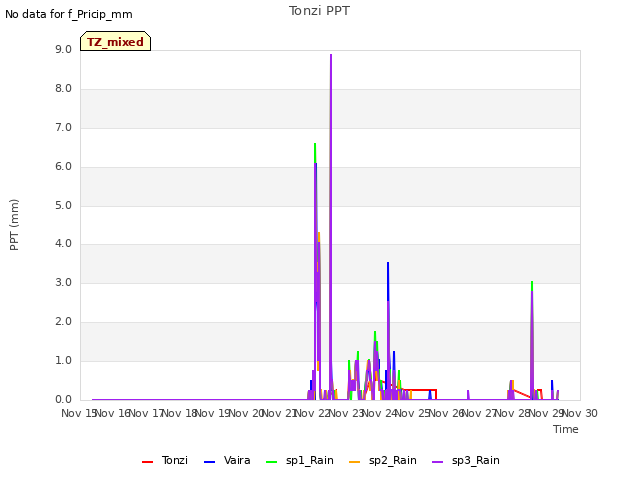Toggle the Vaira legend entry
The height and width of the screenshot is (480, 640).
coord(227,460)
